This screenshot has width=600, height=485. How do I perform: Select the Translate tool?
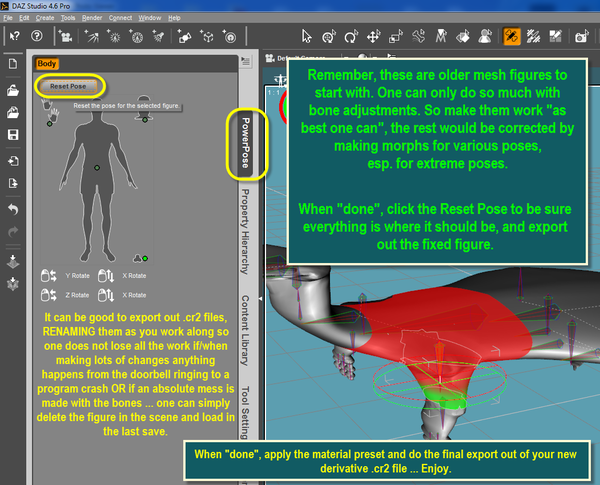click(x=373, y=36)
